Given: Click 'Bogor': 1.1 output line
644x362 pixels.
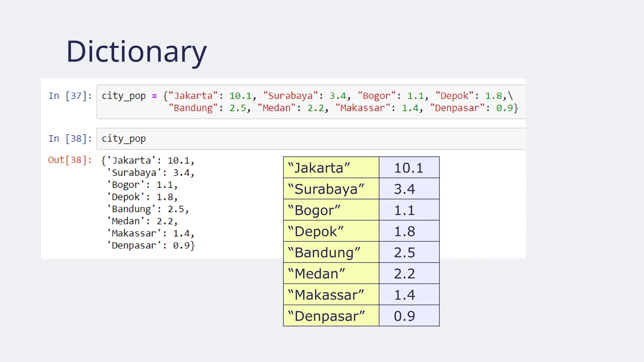Looking at the screenshot, I should (142, 185).
